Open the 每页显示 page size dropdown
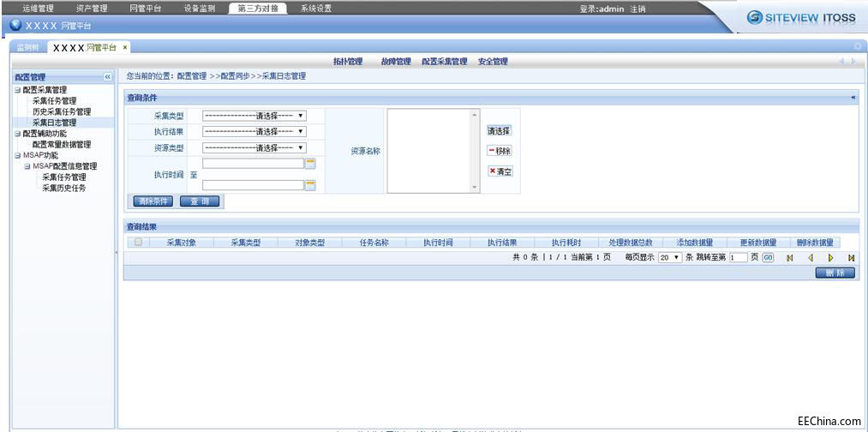Screen dimensions: 868x432 (670, 258)
